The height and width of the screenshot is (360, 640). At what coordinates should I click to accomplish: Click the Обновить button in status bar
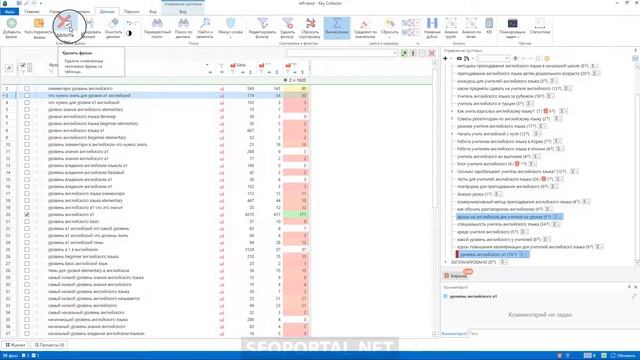tap(623, 356)
